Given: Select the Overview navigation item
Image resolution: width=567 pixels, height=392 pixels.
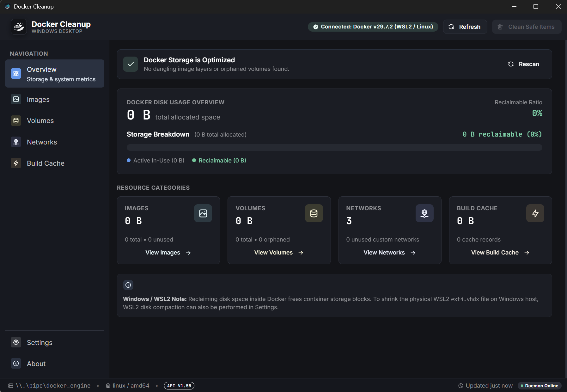Looking at the screenshot, I should pyautogui.click(x=55, y=74).
